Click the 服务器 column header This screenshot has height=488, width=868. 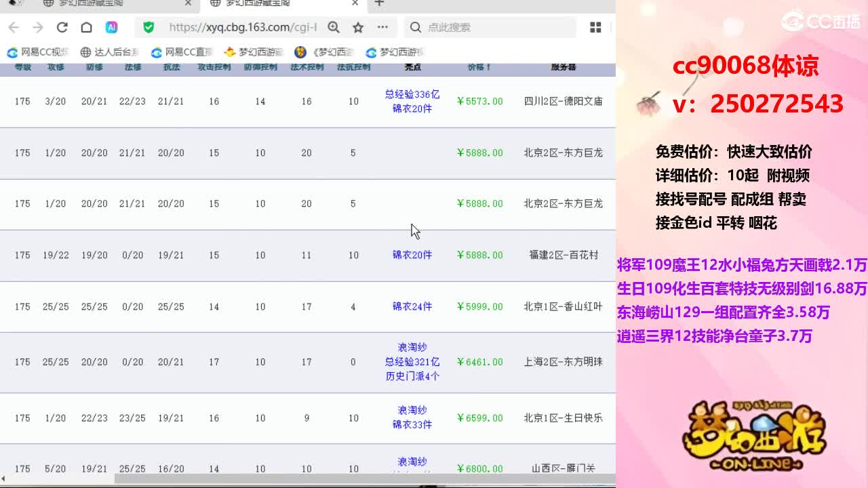[563, 68]
